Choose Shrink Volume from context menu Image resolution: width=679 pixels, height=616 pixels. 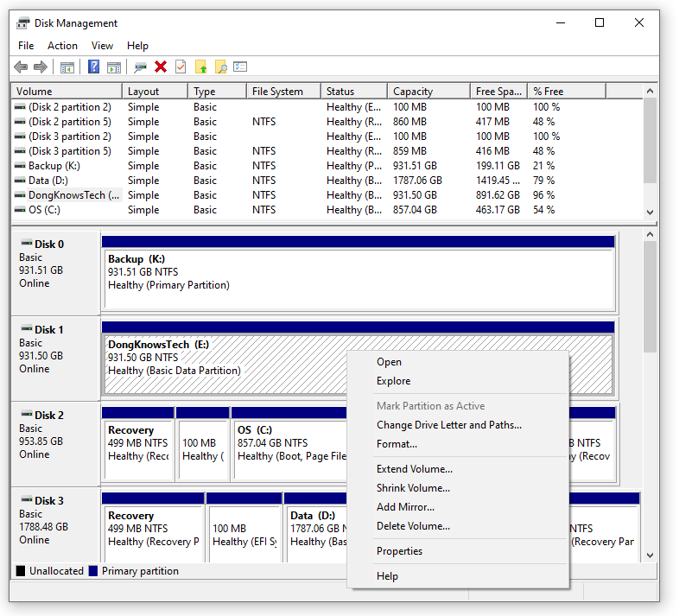[413, 488]
